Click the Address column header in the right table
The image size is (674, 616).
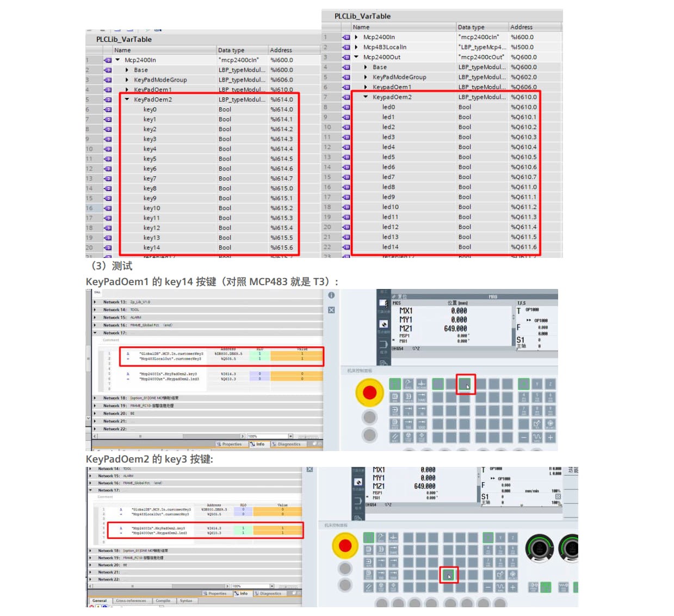coord(534,27)
